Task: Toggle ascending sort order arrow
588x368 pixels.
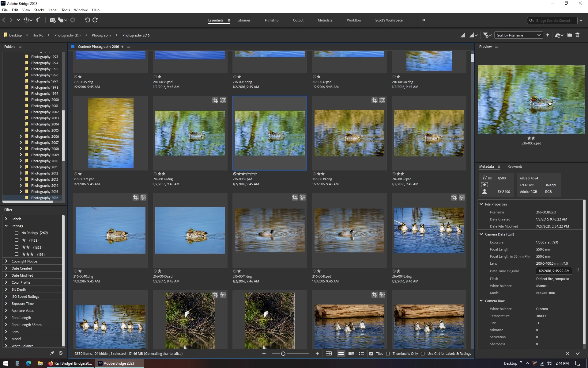Action: pyautogui.click(x=548, y=35)
